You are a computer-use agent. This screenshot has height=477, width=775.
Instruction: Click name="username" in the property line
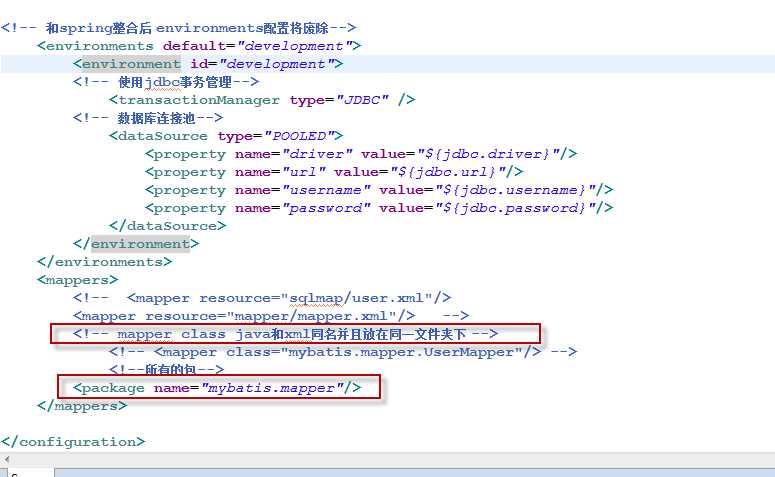coord(302,190)
